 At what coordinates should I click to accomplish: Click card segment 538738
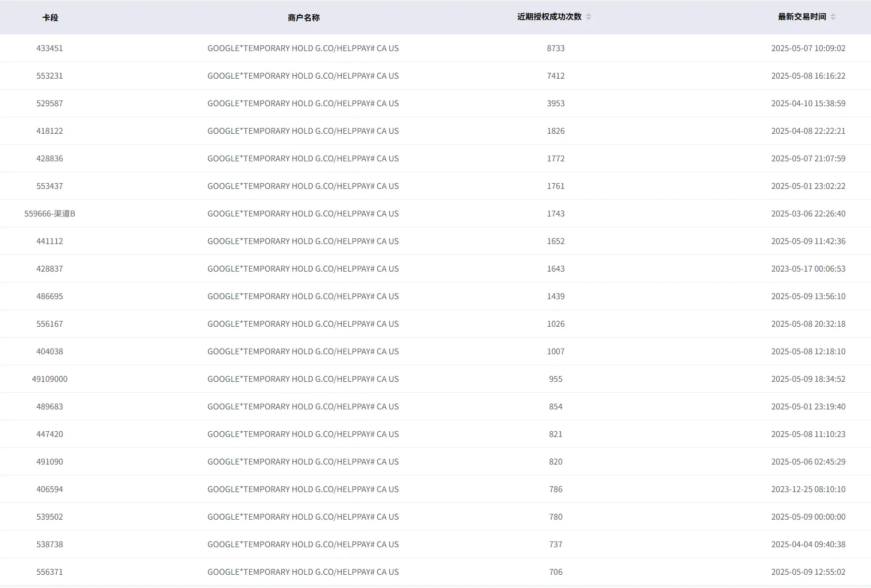50,544
